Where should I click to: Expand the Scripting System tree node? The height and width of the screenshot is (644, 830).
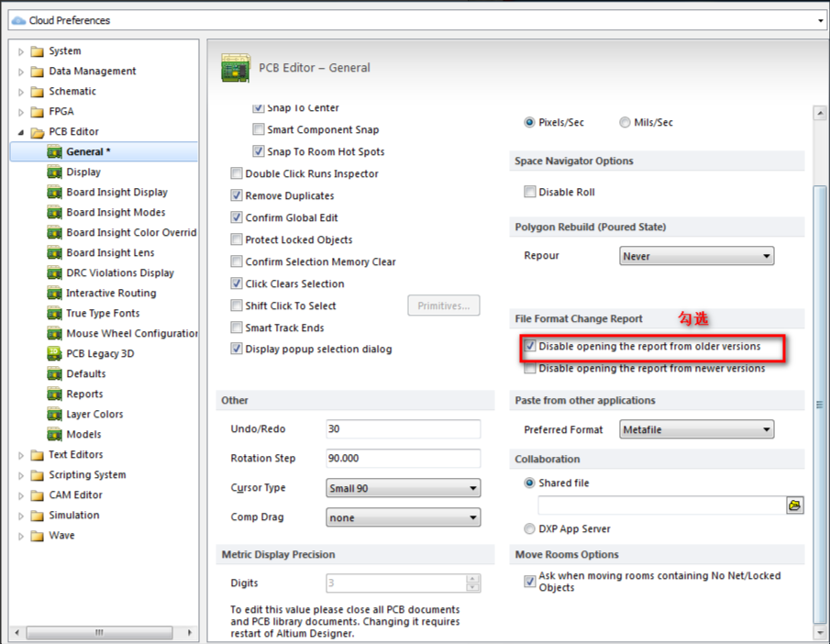[x=21, y=475]
